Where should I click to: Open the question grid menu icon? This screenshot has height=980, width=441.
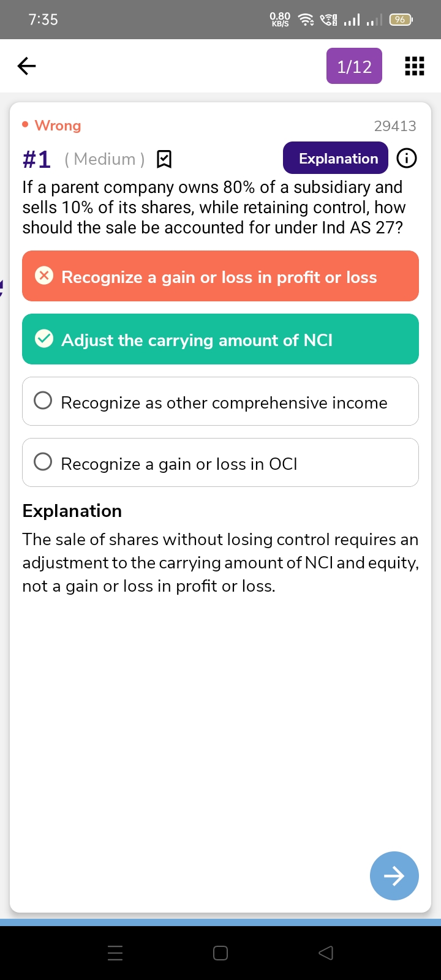[x=415, y=66]
